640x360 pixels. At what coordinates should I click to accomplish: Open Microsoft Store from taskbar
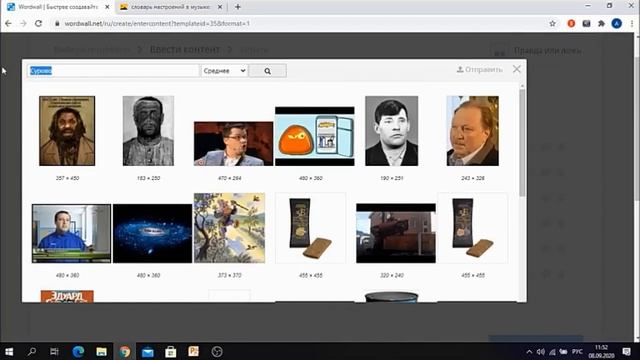[x=171, y=351]
